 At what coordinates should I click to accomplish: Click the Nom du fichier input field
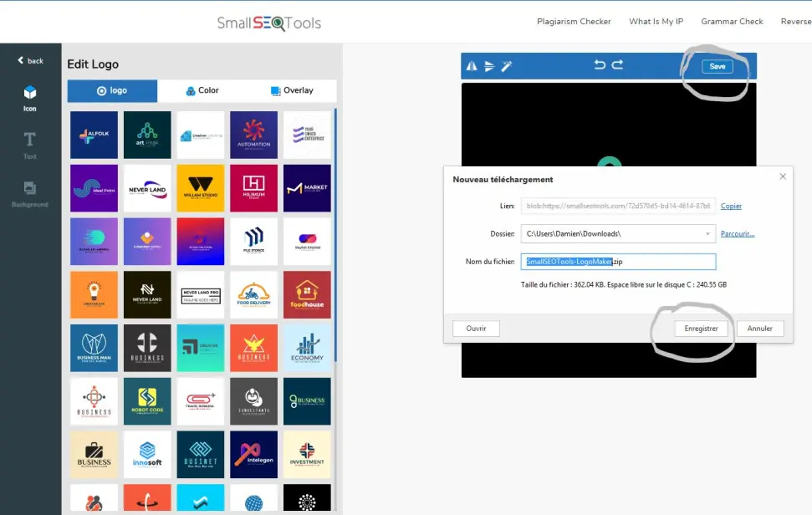(x=618, y=262)
